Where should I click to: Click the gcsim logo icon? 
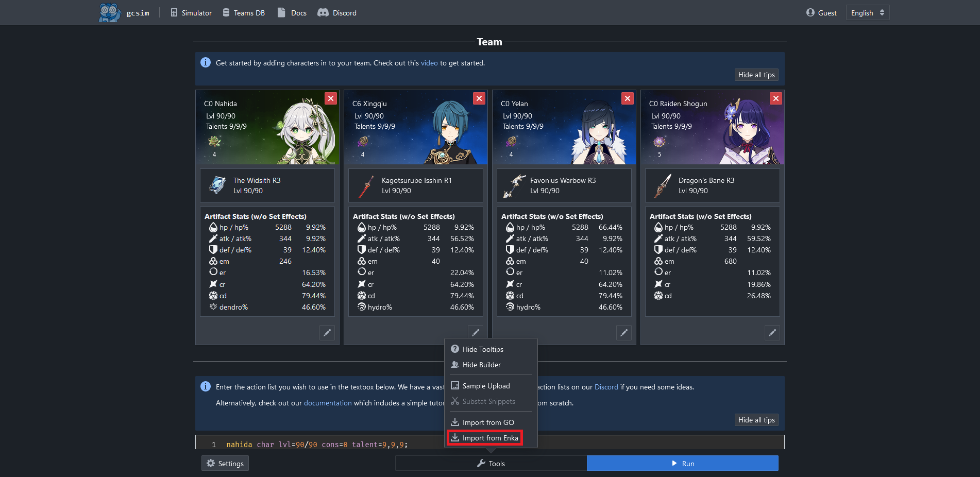point(109,13)
